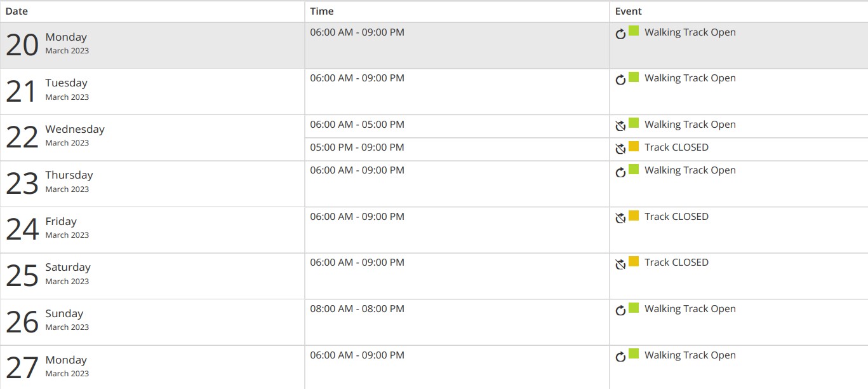Click recurrence-exception icon beside Wednesday Track CLOSED
This screenshot has width=868, height=389.
pyautogui.click(x=620, y=149)
